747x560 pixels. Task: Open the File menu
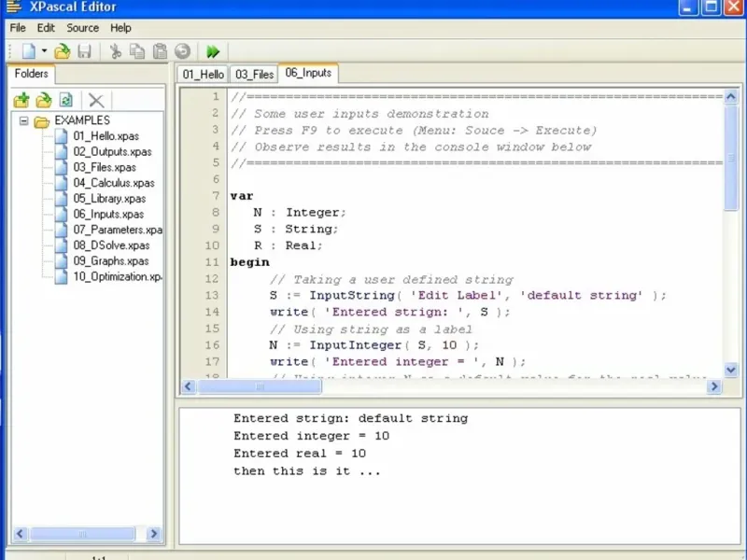pyautogui.click(x=18, y=28)
